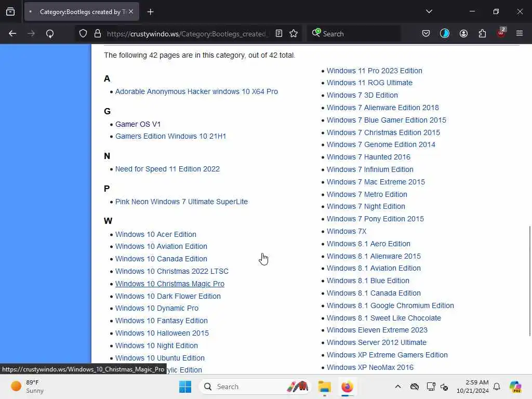
Task: Open Windows 7 Christmas Edition 2015 link
Action: (x=383, y=132)
